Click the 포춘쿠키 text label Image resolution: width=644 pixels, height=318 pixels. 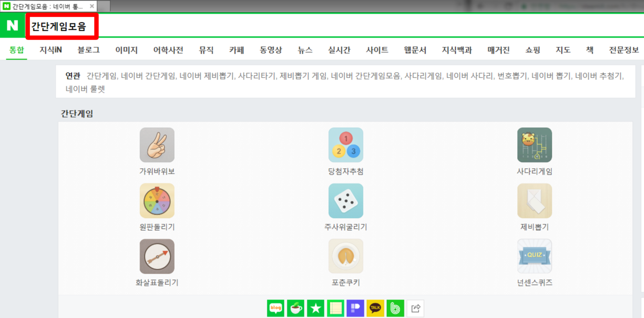tap(346, 283)
